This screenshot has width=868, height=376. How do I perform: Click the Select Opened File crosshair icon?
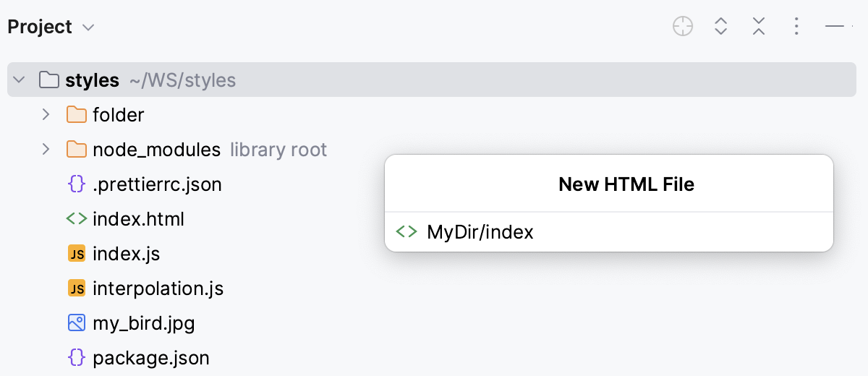point(682,27)
